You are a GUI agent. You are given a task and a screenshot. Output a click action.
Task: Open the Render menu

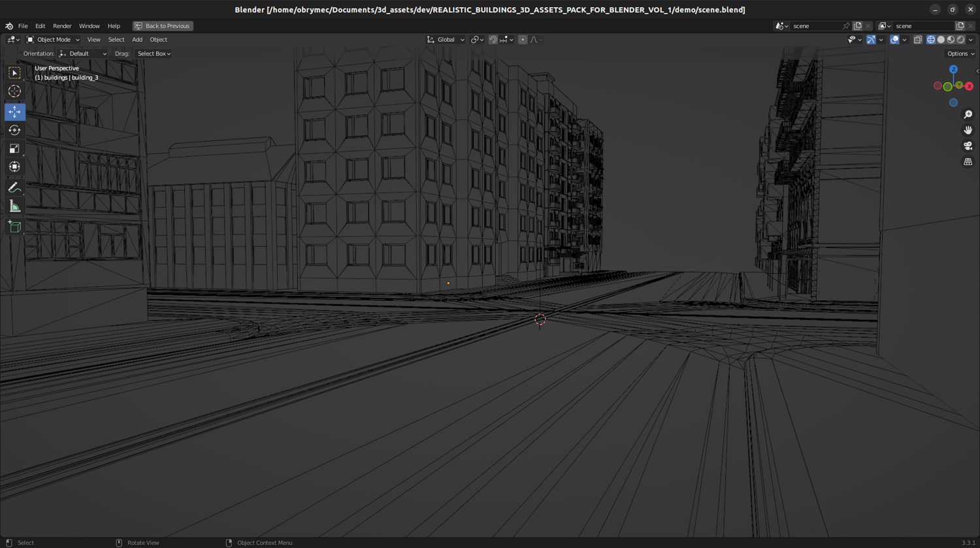pos(62,26)
